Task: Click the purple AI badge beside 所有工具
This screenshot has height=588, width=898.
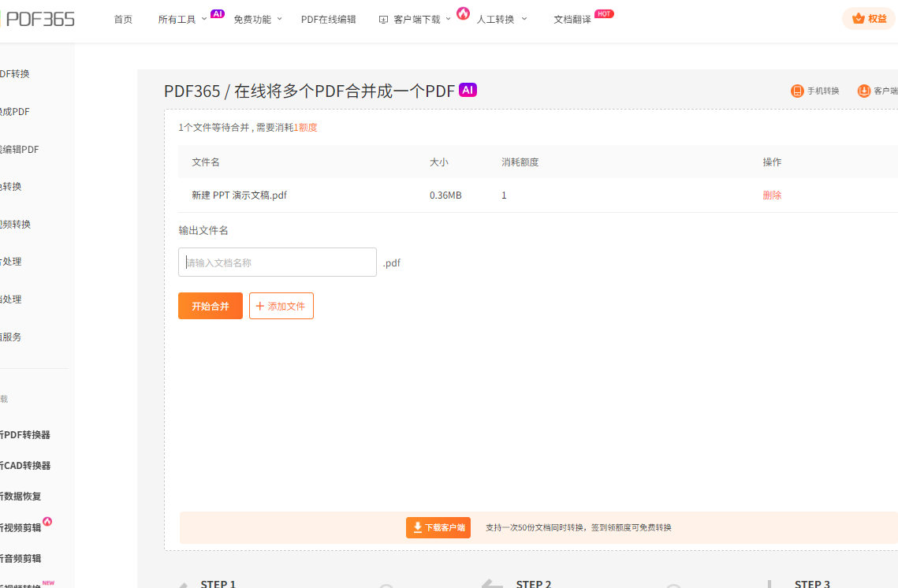Action: coord(218,13)
